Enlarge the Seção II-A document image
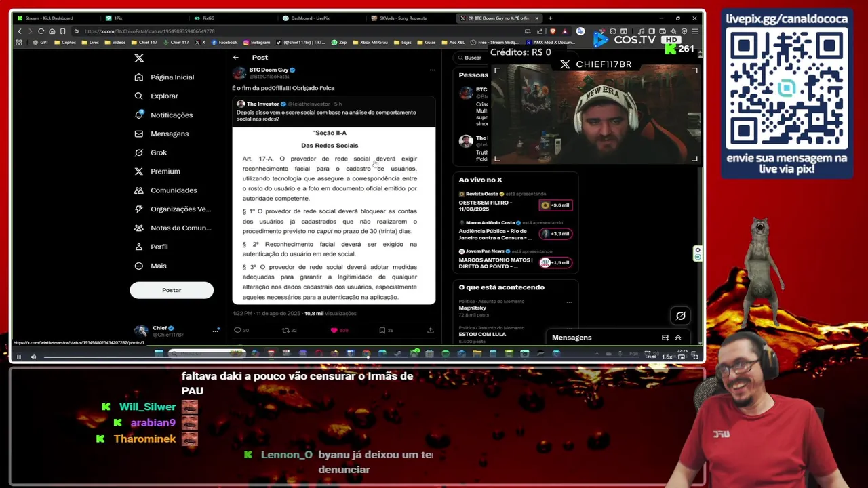 334,216
